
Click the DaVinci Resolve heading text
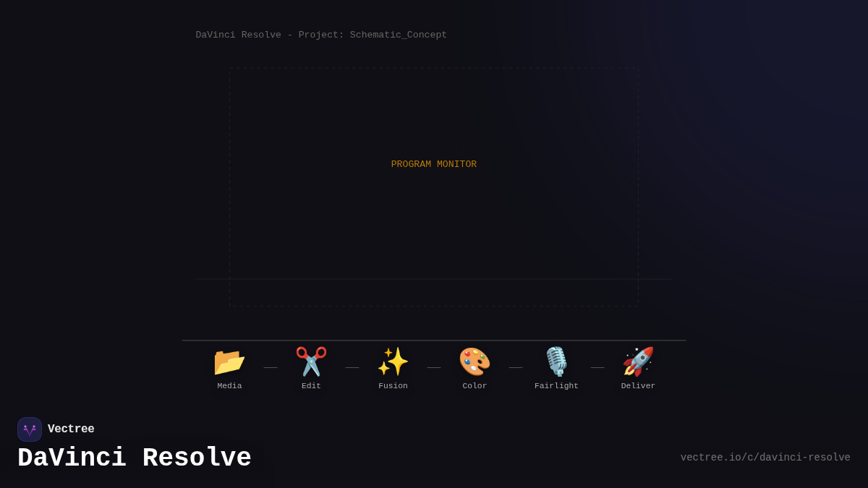(135, 457)
